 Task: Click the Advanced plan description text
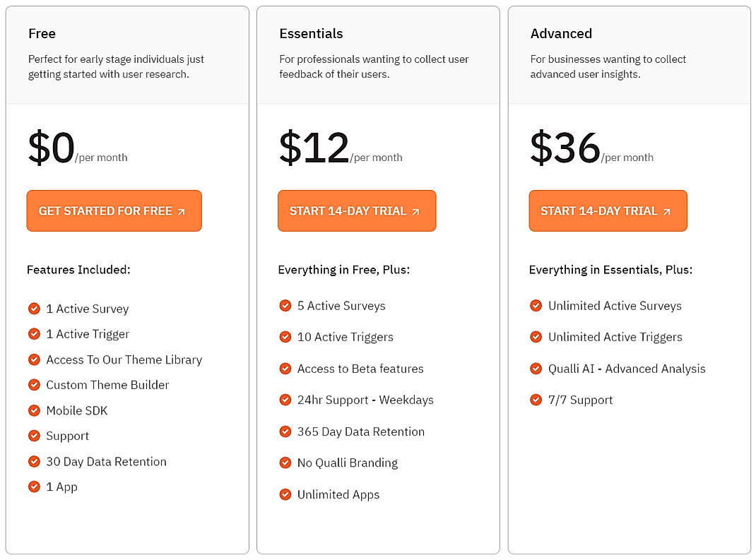pos(607,66)
